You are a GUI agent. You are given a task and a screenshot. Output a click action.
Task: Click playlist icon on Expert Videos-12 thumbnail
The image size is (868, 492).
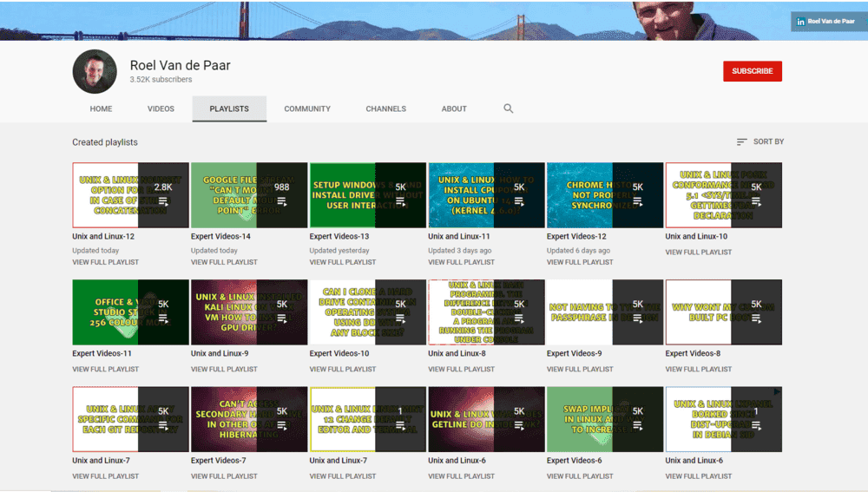pos(637,201)
